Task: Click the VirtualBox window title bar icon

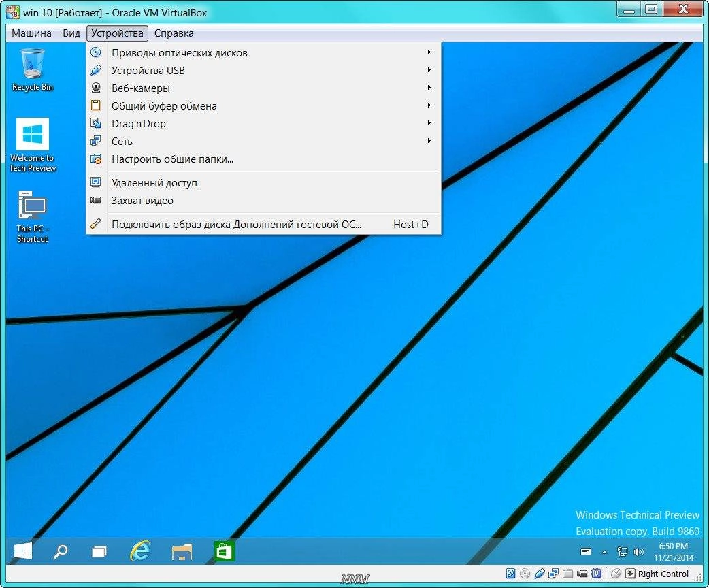Action: pyautogui.click(x=13, y=12)
